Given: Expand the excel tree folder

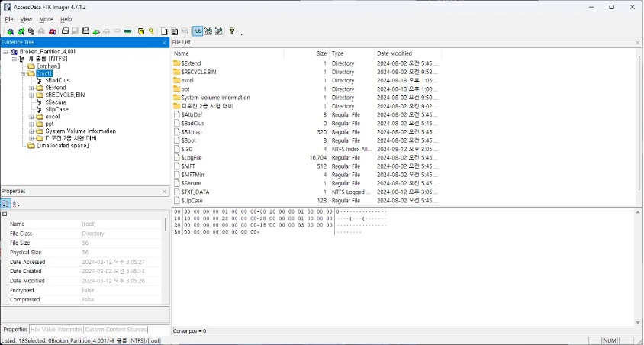Looking at the screenshot, I should (x=31, y=117).
